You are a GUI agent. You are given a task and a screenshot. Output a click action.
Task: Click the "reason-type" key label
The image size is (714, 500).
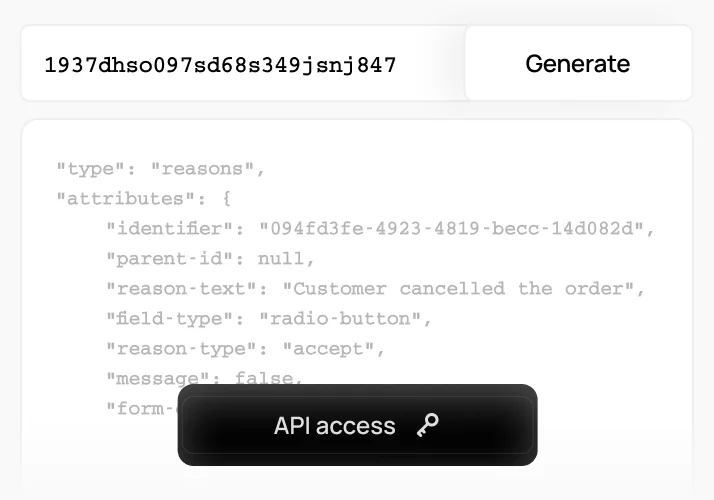(x=182, y=348)
